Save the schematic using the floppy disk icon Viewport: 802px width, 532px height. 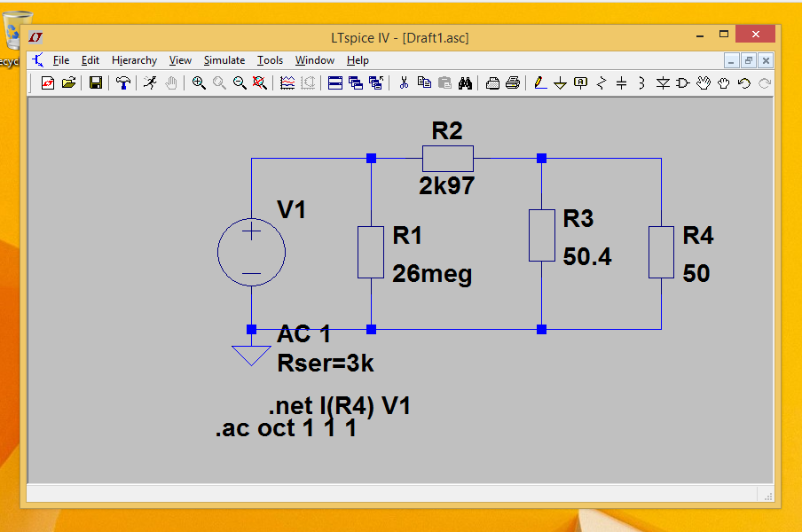(x=95, y=82)
